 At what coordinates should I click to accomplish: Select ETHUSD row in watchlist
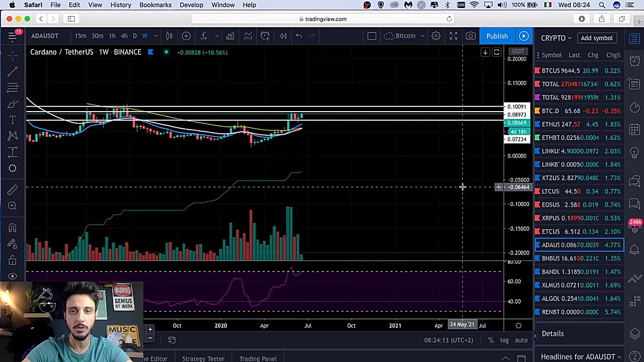[x=579, y=124]
